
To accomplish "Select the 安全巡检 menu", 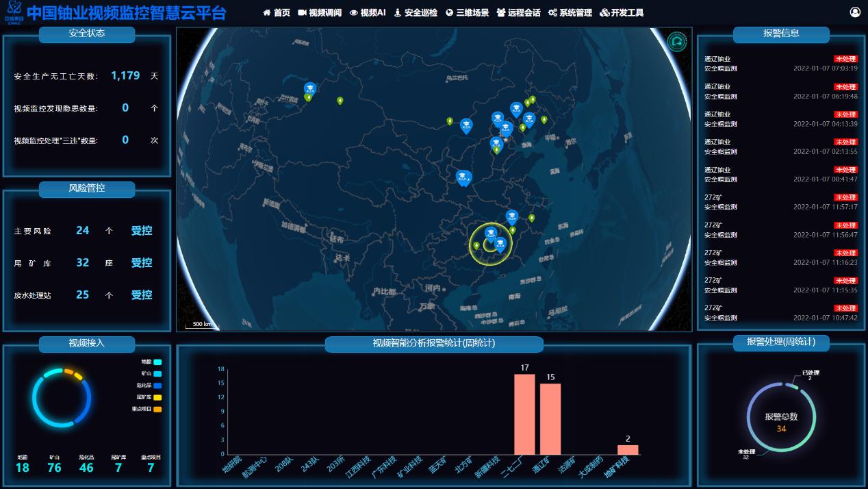I will click(x=421, y=12).
